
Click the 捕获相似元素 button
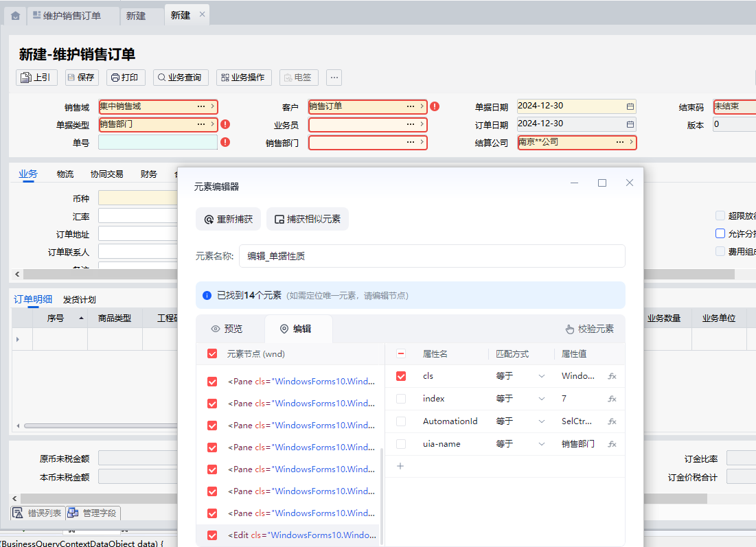[x=307, y=220]
